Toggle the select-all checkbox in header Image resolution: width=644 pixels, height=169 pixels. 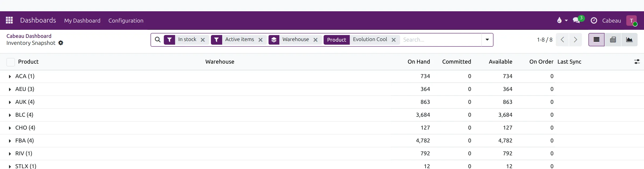11,62
